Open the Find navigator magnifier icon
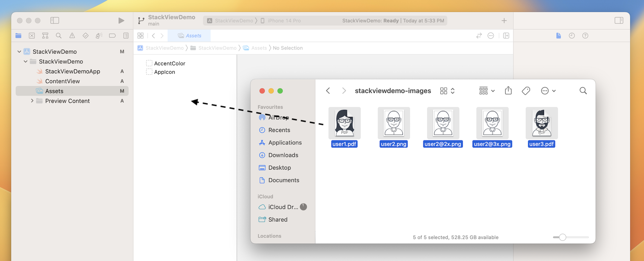The height and width of the screenshot is (261, 644). (x=59, y=36)
